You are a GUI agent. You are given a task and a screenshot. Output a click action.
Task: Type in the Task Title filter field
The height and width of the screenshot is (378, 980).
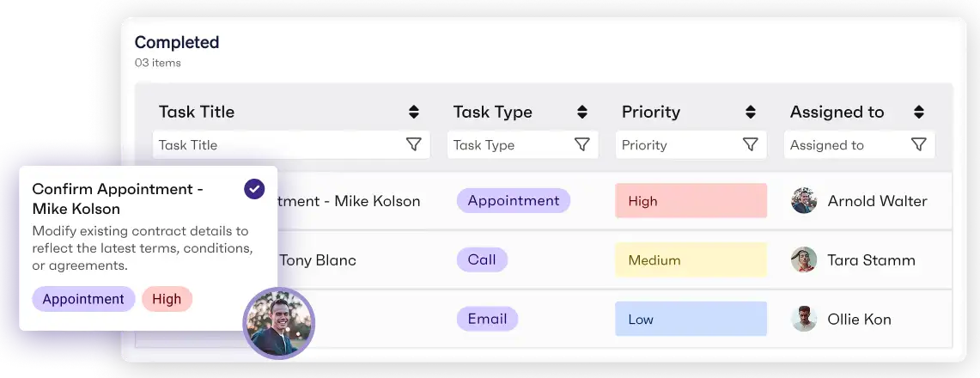[x=275, y=145]
